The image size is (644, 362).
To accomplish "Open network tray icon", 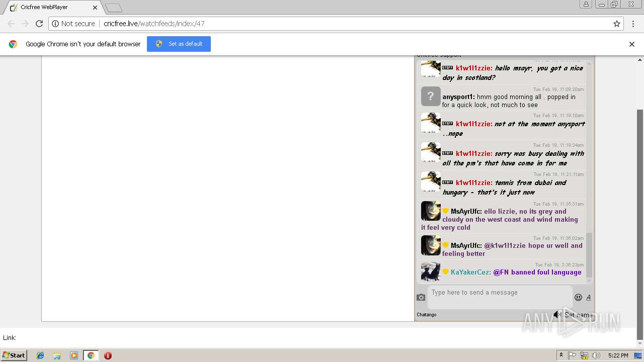I will pyautogui.click(x=584, y=355).
